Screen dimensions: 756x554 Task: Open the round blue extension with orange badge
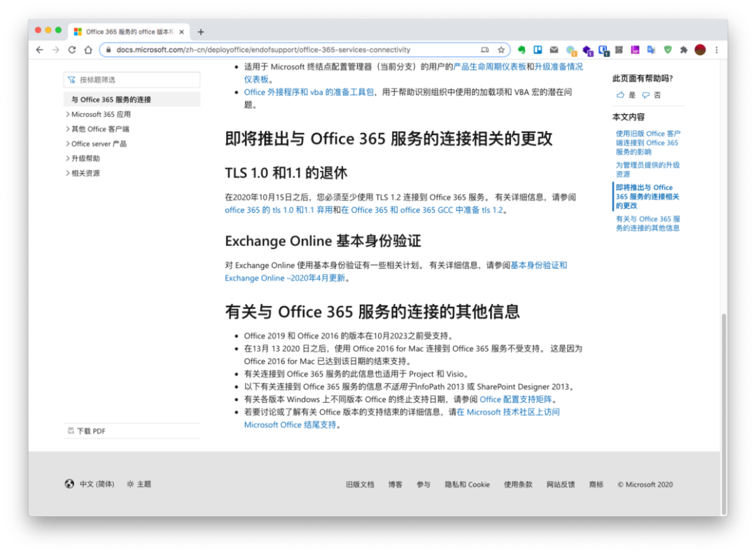[x=571, y=50]
